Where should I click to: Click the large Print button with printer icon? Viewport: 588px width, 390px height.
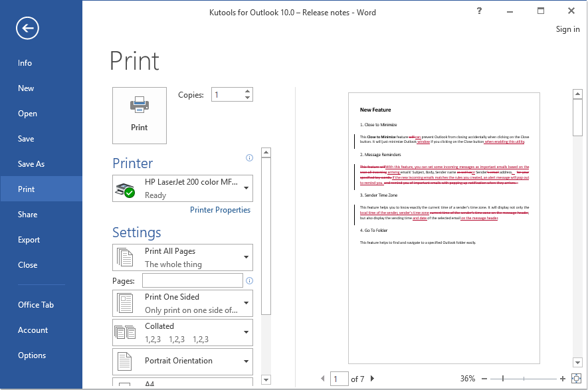click(140, 115)
